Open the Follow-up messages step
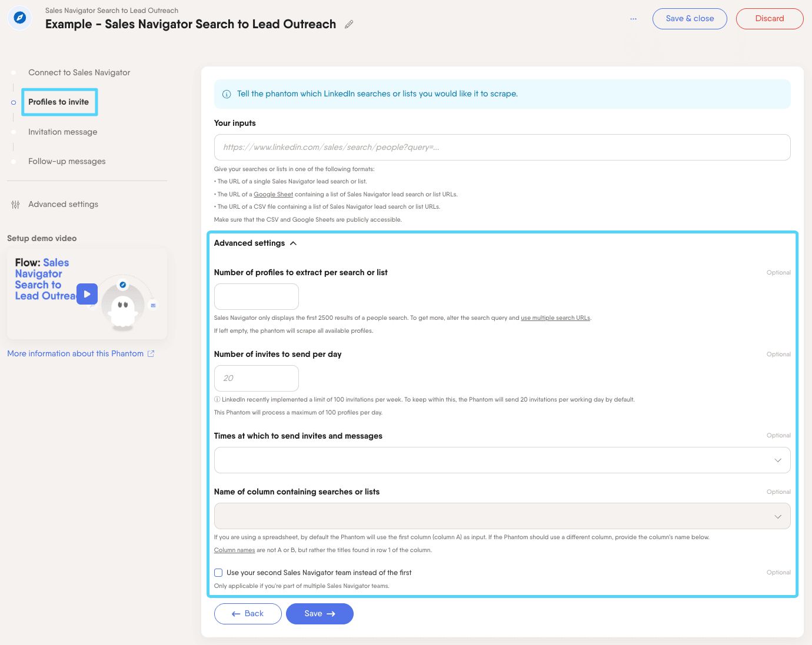 click(66, 161)
